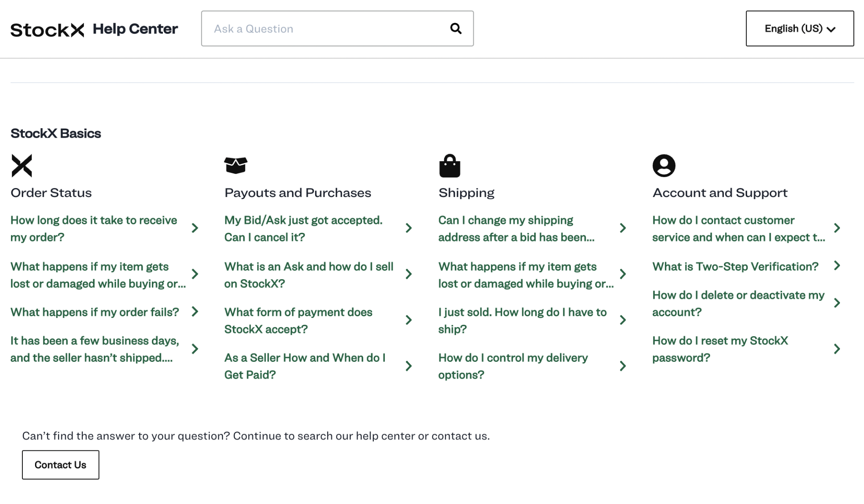Image resolution: width=864 pixels, height=504 pixels.
Task: Open 'What is an Ask' article
Action: 309,275
